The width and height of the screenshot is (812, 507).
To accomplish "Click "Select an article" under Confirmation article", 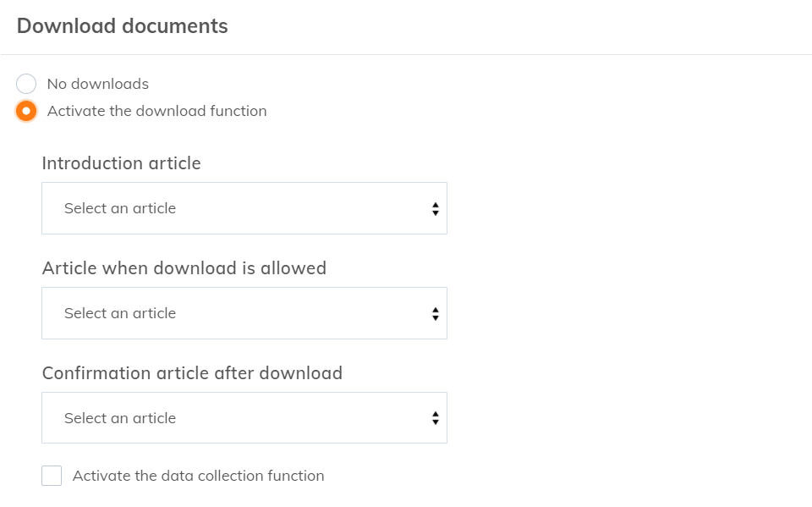I will click(x=120, y=418).
